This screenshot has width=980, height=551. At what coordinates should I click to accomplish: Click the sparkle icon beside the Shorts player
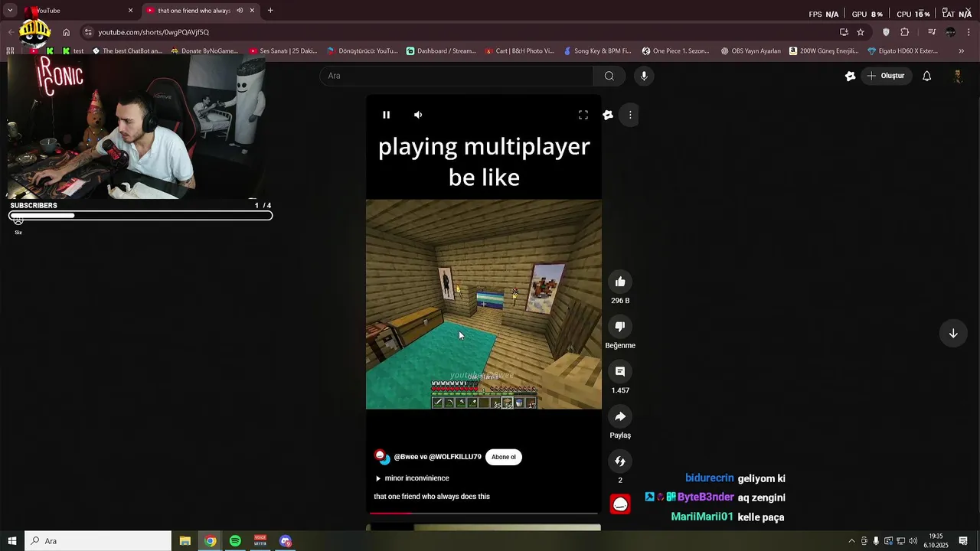[608, 115]
